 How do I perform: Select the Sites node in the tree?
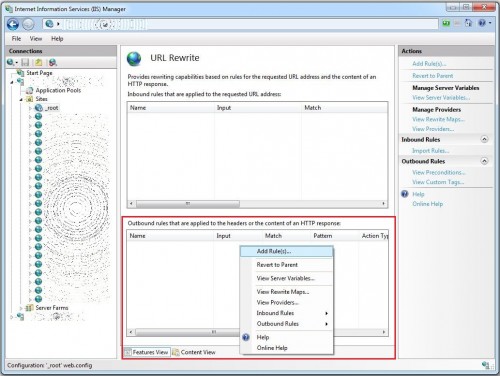pos(41,99)
